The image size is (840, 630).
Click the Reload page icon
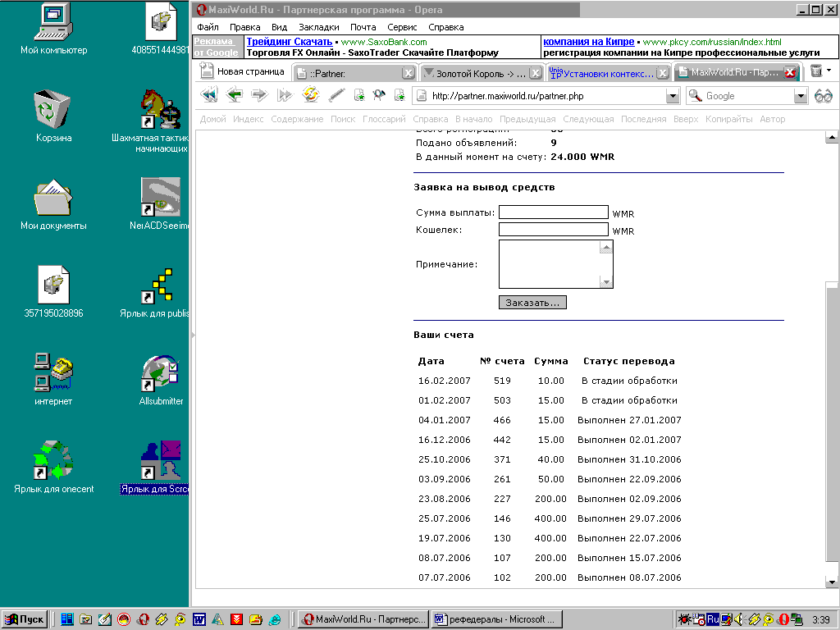click(310, 96)
